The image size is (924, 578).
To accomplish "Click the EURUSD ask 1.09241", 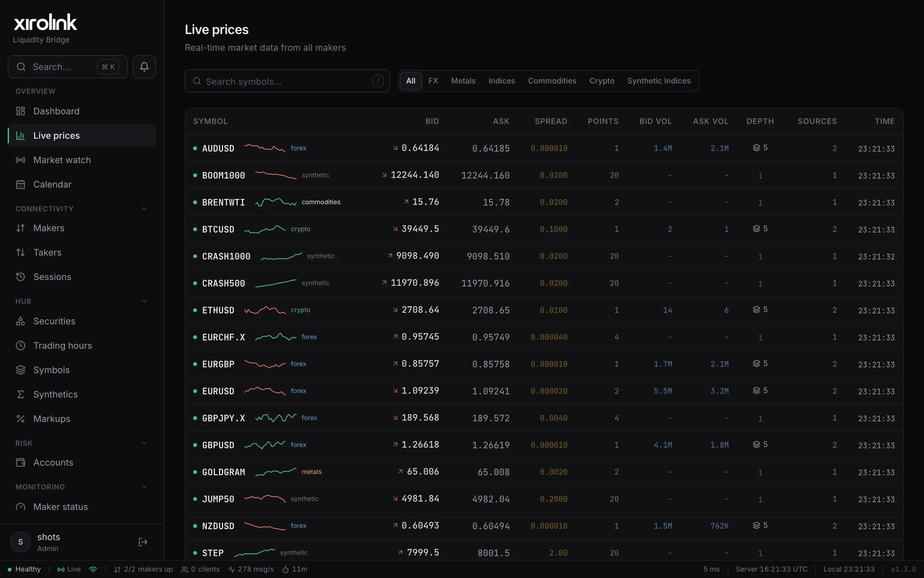I will pos(491,391).
